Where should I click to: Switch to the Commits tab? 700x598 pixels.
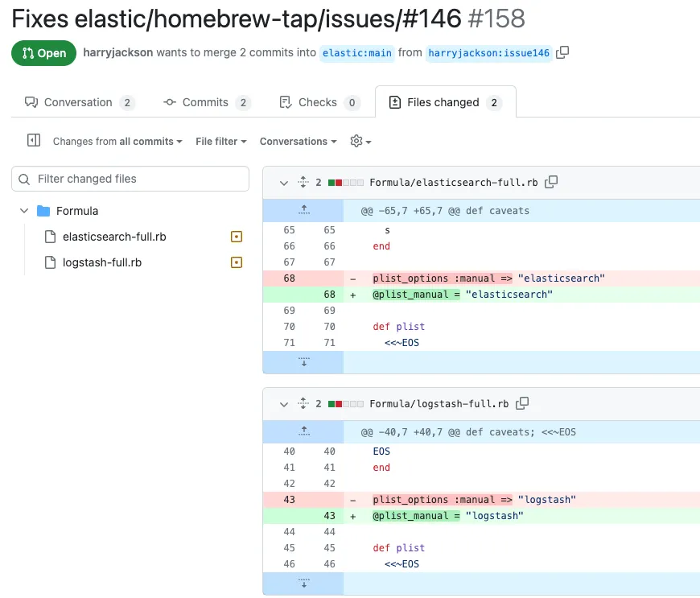207,102
